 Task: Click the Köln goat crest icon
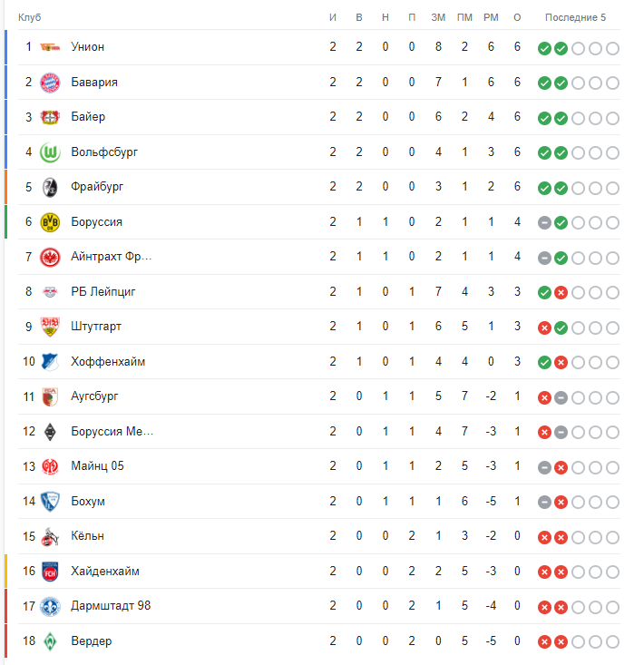point(50,536)
